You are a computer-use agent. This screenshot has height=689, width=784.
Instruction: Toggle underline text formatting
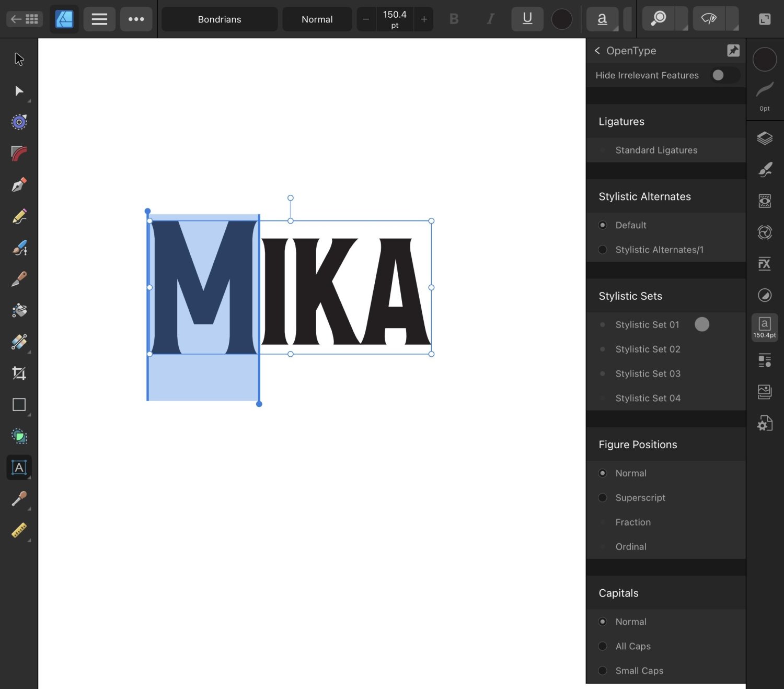click(527, 19)
